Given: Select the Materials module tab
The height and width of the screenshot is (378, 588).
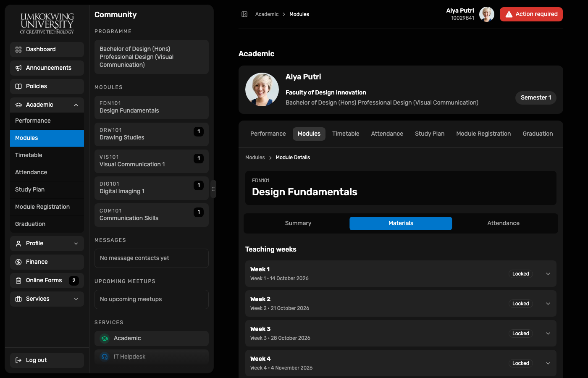Looking at the screenshot, I should pos(401,223).
